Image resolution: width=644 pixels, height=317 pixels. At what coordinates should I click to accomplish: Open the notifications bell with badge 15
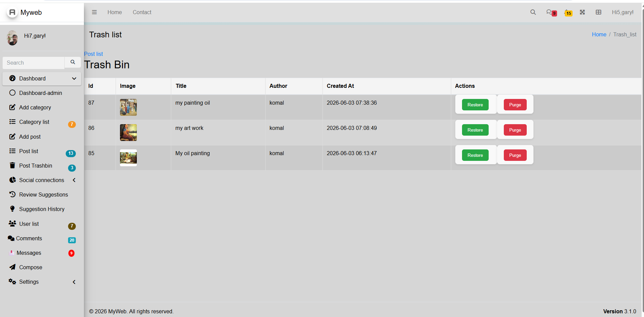(x=568, y=13)
